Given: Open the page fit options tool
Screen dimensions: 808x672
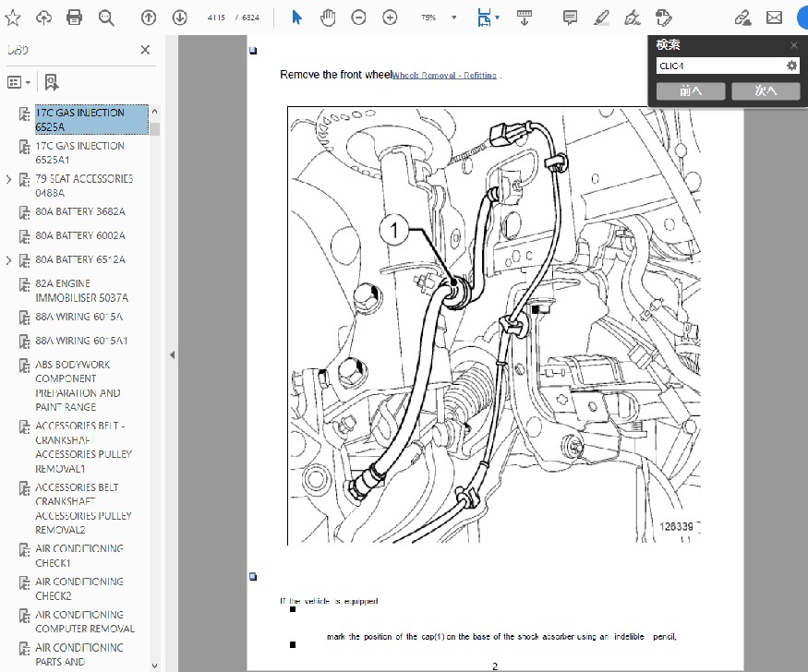Looking at the screenshot, I should click(x=487, y=18).
